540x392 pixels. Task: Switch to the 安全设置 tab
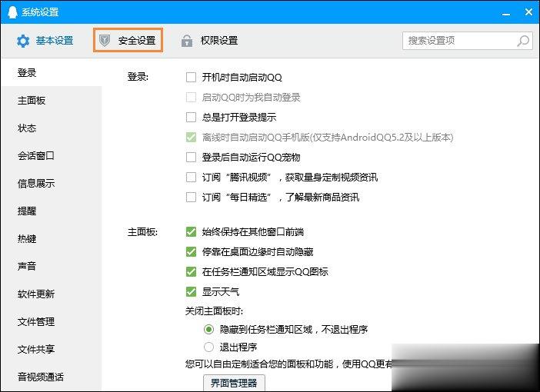pos(128,40)
